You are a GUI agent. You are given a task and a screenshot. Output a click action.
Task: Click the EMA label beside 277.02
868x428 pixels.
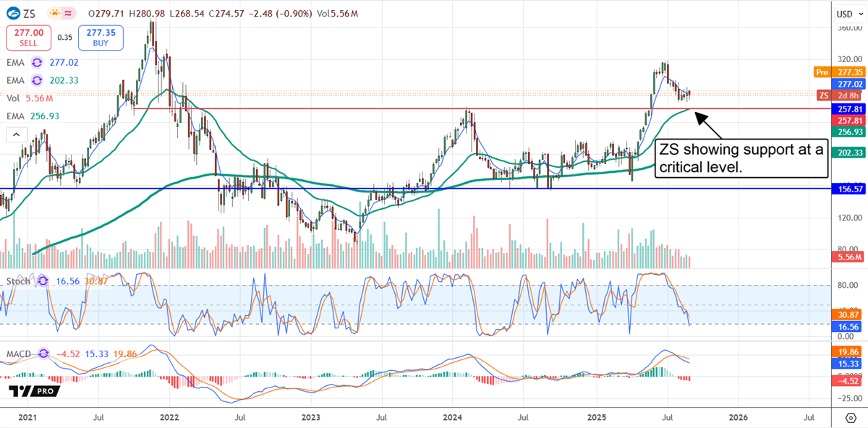point(17,64)
